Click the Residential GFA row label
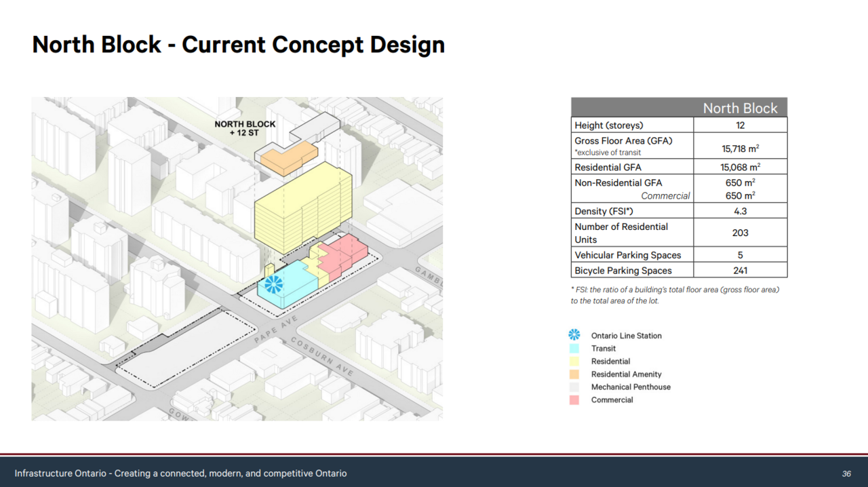 [608, 167]
